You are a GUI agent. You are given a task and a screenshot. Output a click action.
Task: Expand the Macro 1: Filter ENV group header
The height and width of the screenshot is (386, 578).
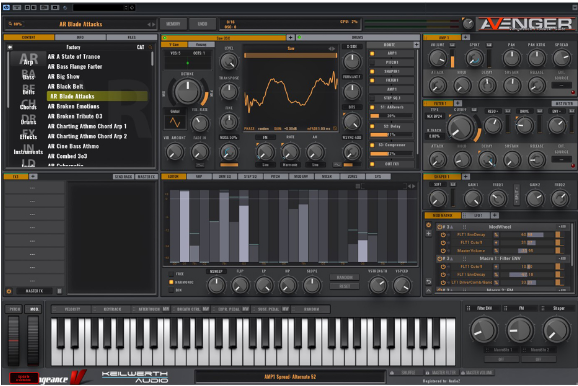501,259
